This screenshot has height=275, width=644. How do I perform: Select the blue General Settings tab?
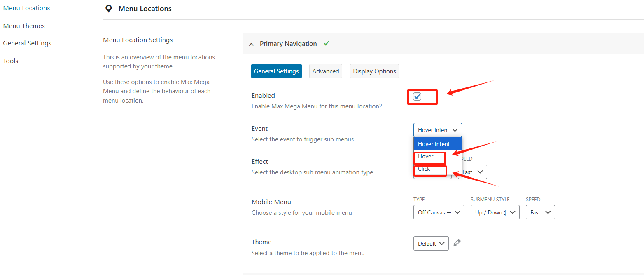(x=276, y=71)
